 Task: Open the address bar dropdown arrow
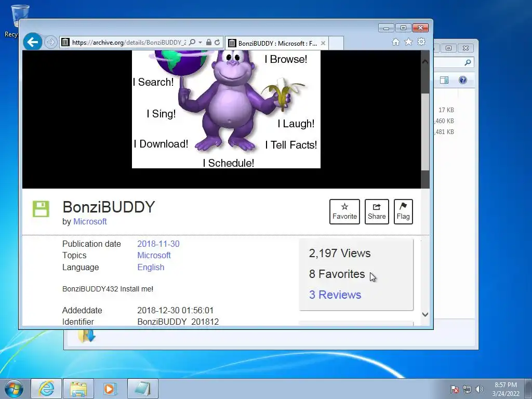[x=200, y=43]
